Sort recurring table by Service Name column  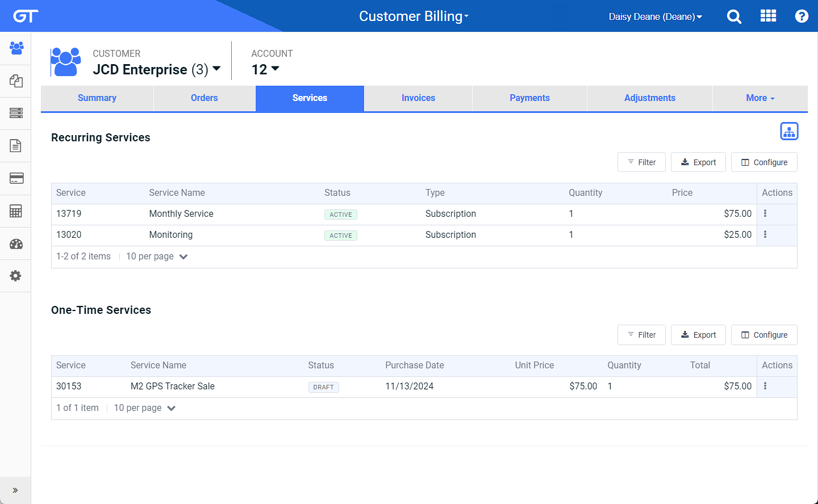[x=177, y=193]
